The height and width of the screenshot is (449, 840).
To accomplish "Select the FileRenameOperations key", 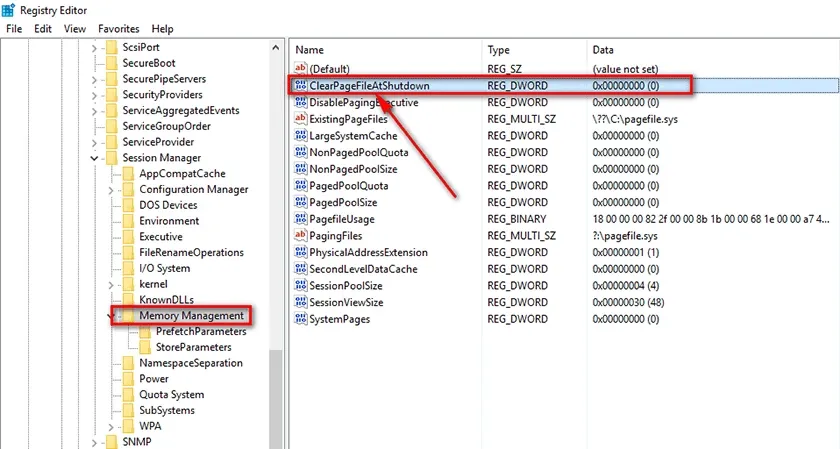I will click(191, 252).
